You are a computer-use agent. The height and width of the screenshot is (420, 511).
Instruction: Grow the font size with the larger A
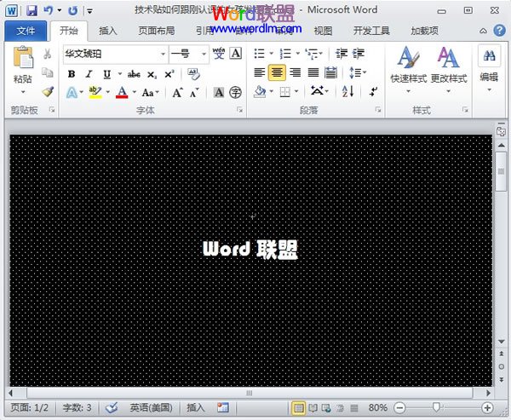point(178,93)
